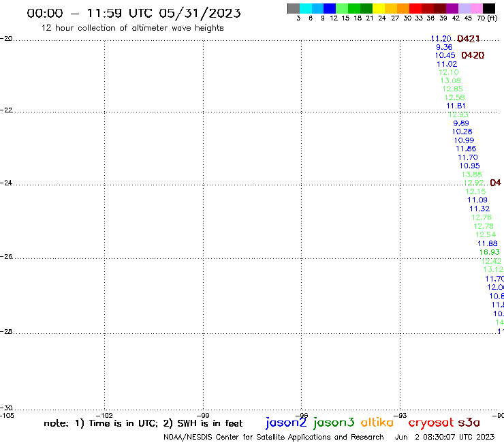This screenshot has height=443, width=504.
Task: Click the date title 05/31/2023
Action: [x=200, y=13]
